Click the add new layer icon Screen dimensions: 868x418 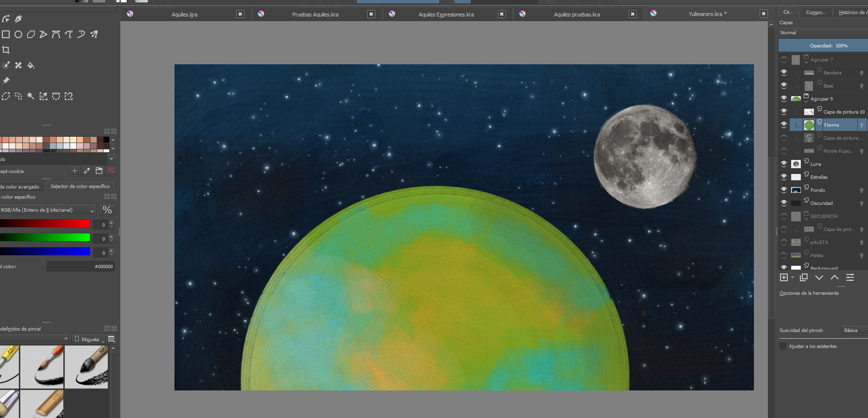784,277
